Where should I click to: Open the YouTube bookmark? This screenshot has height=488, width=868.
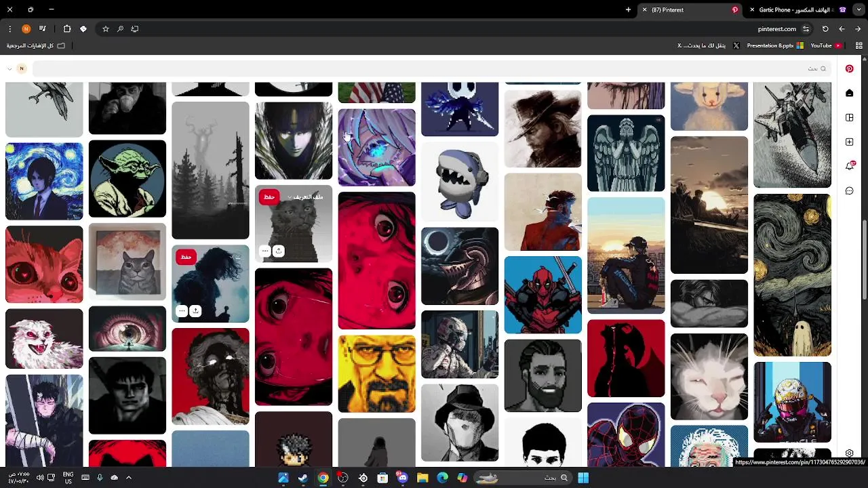826,45
